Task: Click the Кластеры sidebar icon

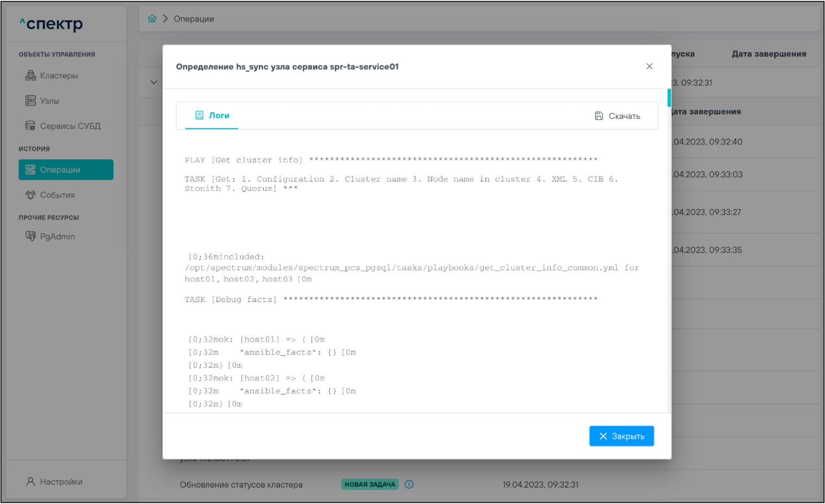Action: [x=30, y=75]
